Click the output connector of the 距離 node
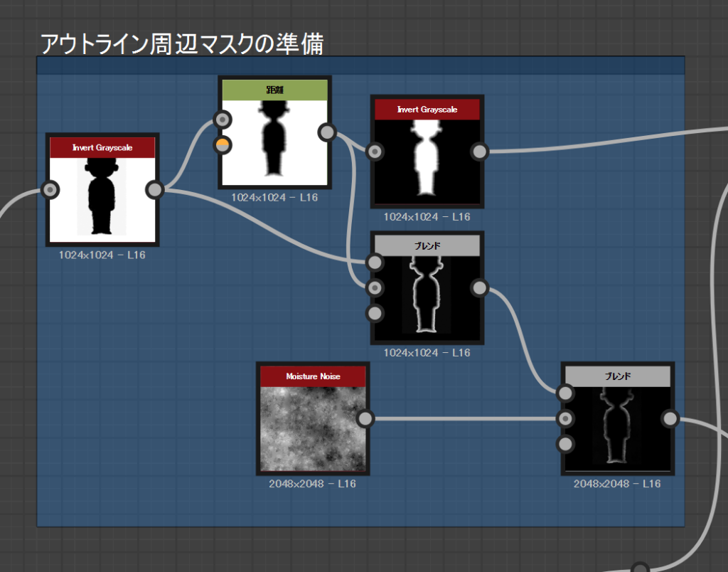 click(327, 132)
